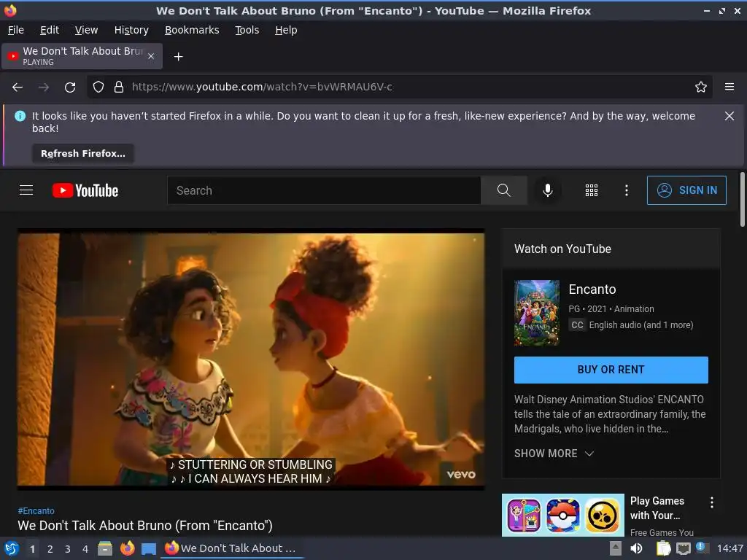Click the CC English audio label

click(x=631, y=325)
